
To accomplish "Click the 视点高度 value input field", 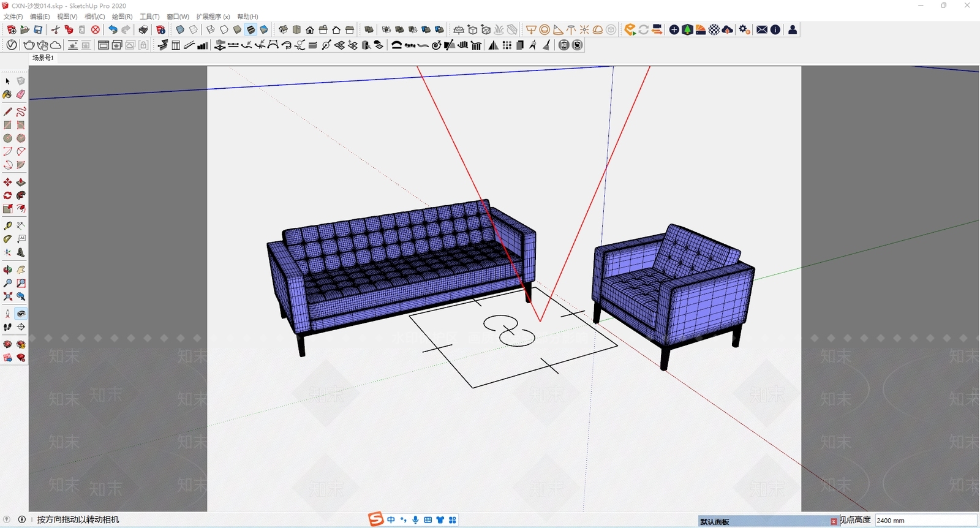I will click(925, 521).
